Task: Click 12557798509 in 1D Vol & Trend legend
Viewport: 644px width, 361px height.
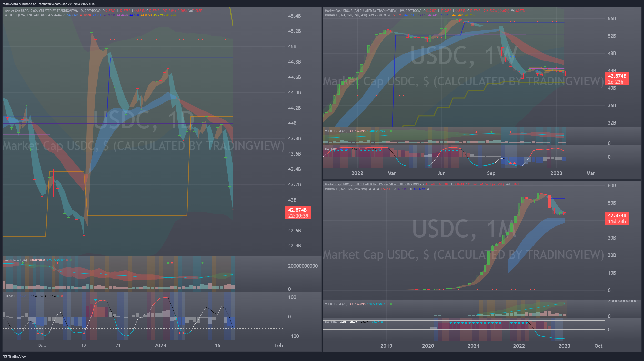Action: tap(56, 260)
